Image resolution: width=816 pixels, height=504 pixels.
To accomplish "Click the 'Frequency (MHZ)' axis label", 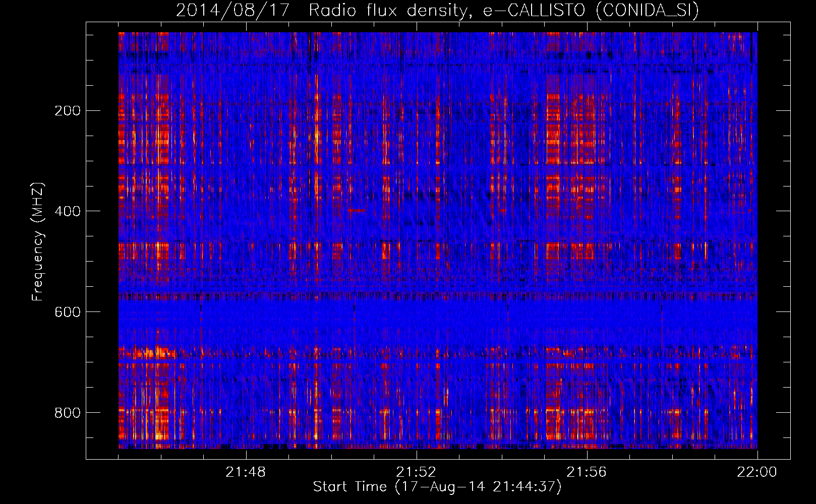I will tap(38, 241).
